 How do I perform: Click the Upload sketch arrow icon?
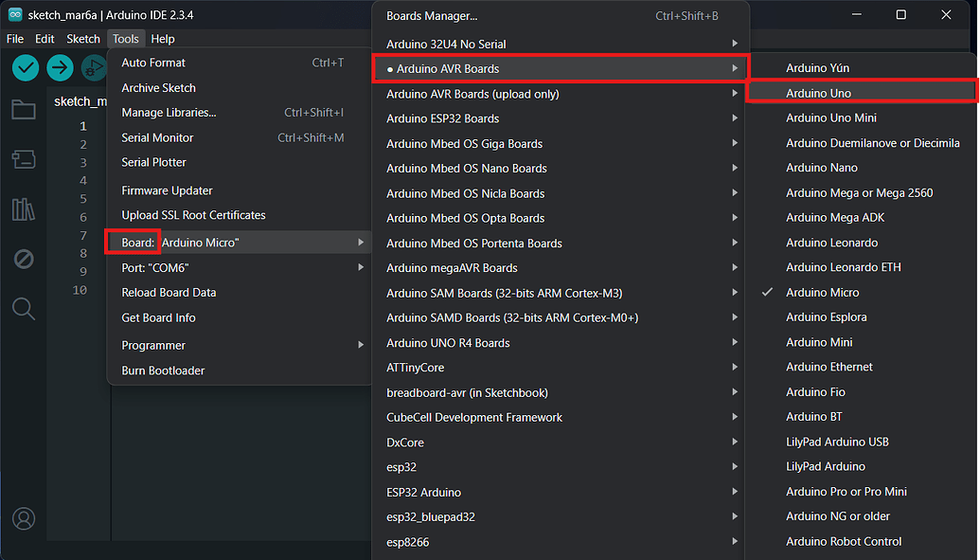59,68
